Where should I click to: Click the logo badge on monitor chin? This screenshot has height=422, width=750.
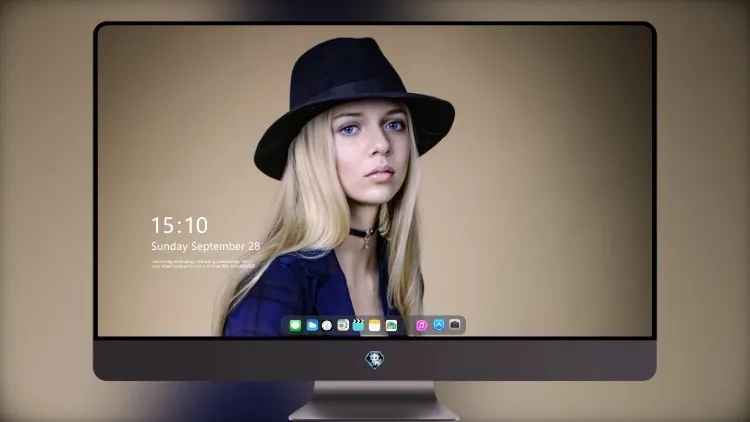tap(375, 360)
